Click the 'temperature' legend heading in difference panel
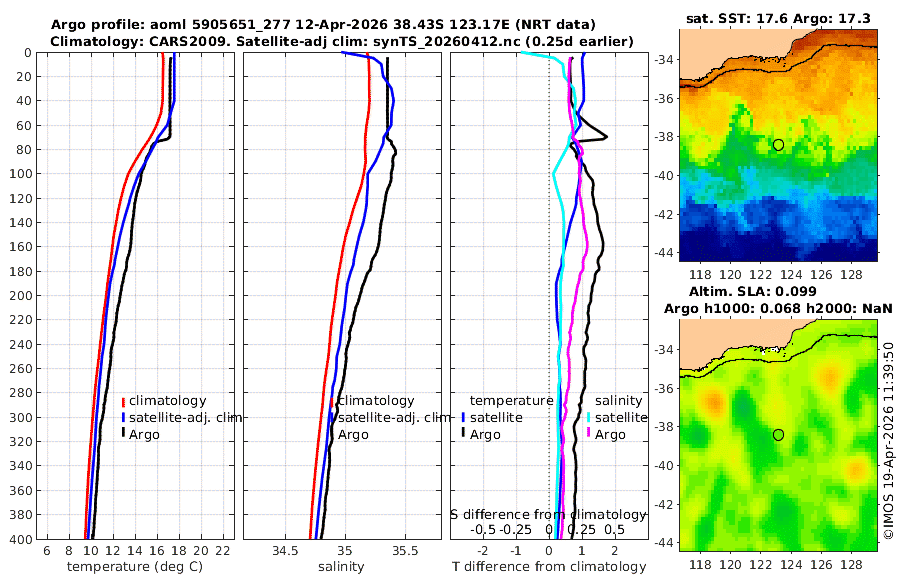This screenshot has height=580, width=900. [511, 400]
